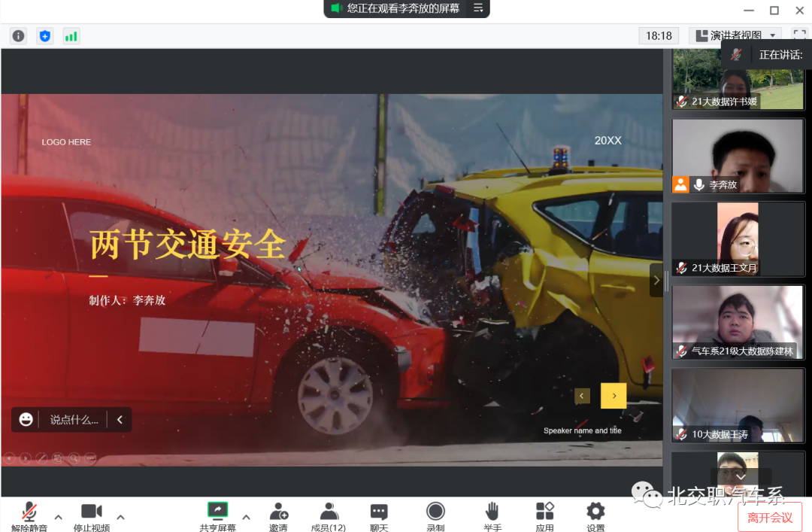This screenshot has width=812, height=532.
Task: Open the 演讲者视图 view dropdown
Action: point(735,35)
